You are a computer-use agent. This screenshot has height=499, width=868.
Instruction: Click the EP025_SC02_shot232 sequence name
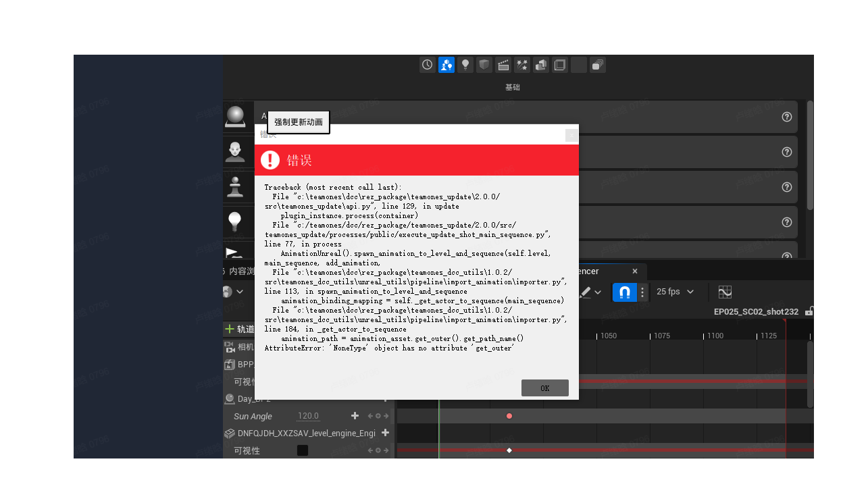757,312
